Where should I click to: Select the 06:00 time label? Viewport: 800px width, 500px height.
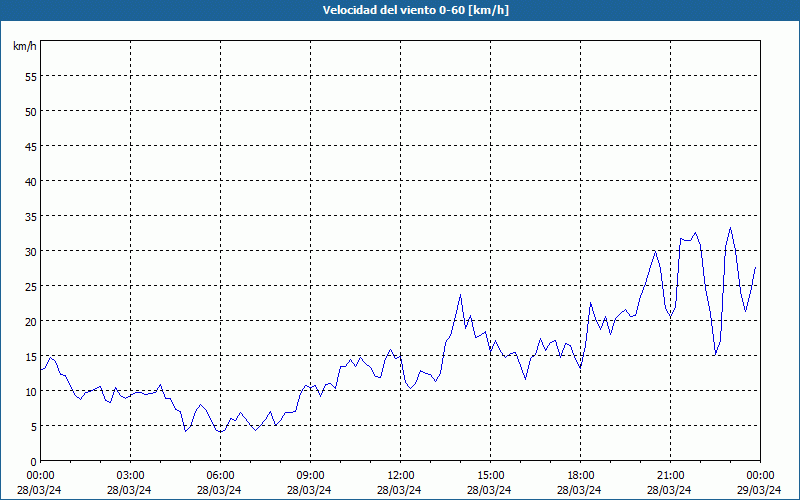click(x=220, y=476)
